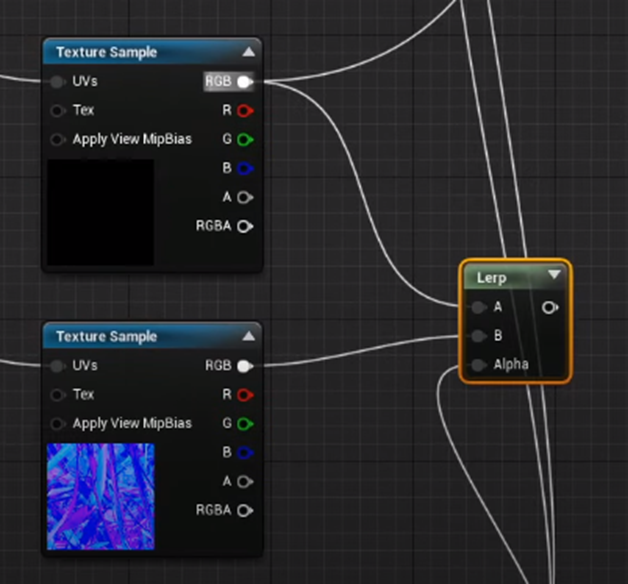Click the green G output pin of the lower Texture Sample
This screenshot has height=584, width=628.
pos(245,423)
